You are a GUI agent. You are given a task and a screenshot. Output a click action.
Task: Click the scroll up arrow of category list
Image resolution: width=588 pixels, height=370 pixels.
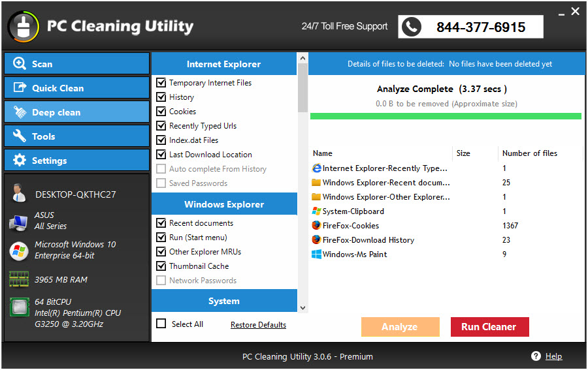pyautogui.click(x=302, y=59)
